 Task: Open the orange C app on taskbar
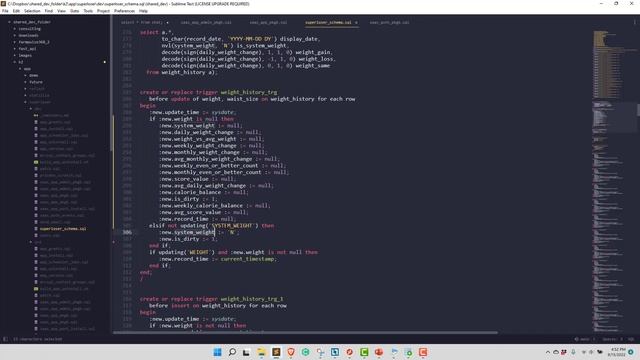click(x=423, y=352)
